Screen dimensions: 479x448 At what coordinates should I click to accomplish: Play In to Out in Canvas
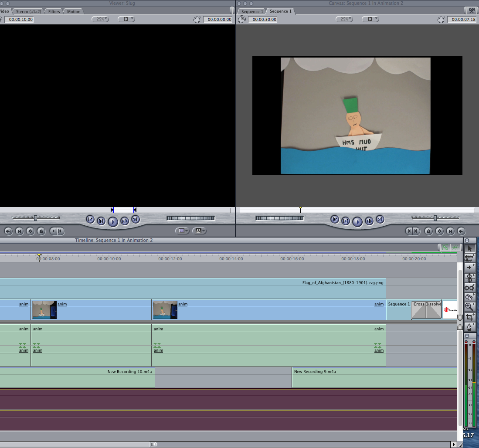pos(346,221)
